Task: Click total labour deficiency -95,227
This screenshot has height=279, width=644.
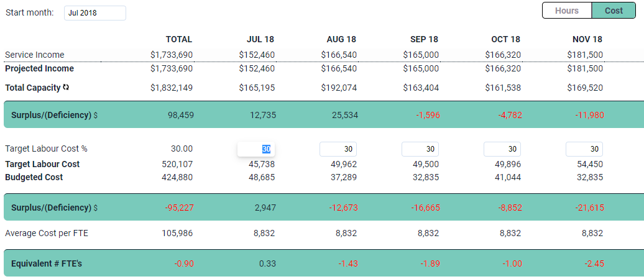Action: tap(180, 208)
